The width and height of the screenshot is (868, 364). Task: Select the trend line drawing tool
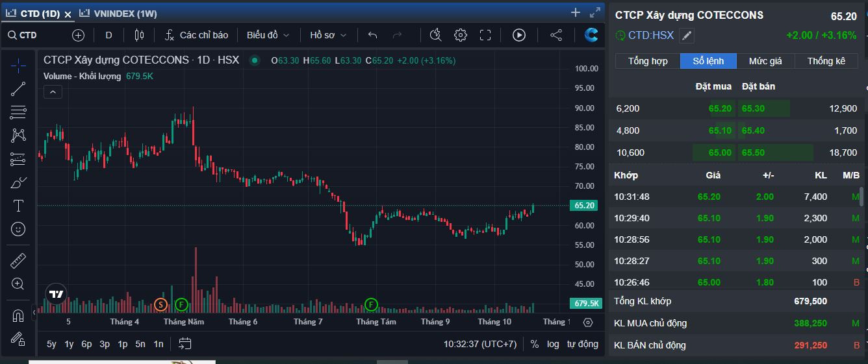pos(18,89)
